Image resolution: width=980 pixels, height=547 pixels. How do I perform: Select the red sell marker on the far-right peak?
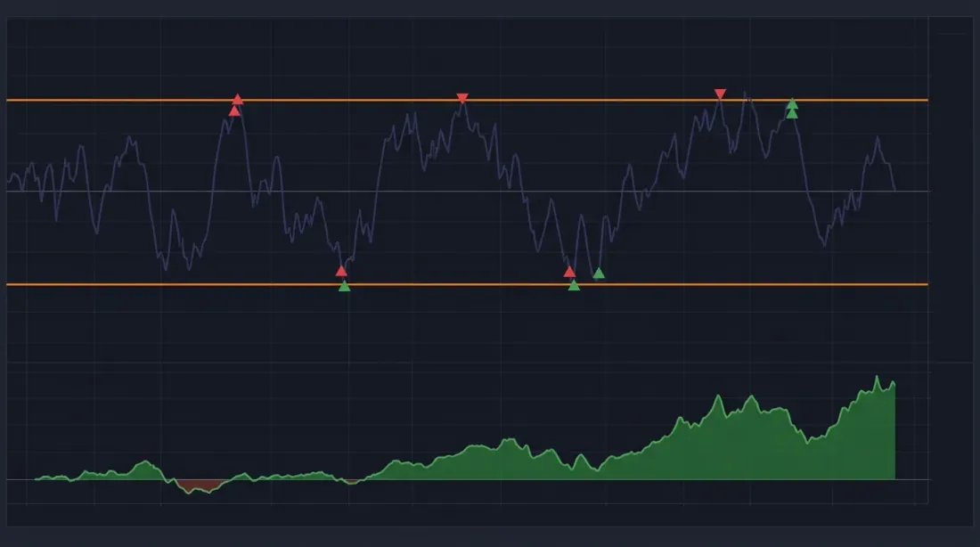719,93
